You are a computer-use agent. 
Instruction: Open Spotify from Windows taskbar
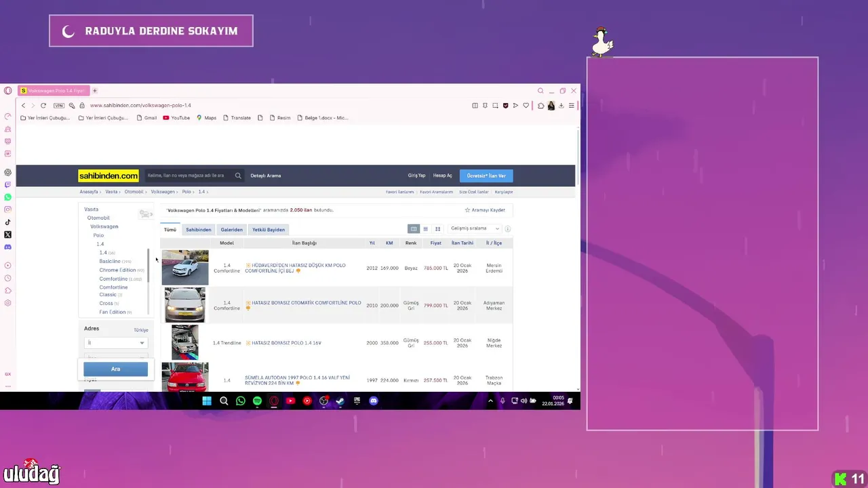(257, 401)
